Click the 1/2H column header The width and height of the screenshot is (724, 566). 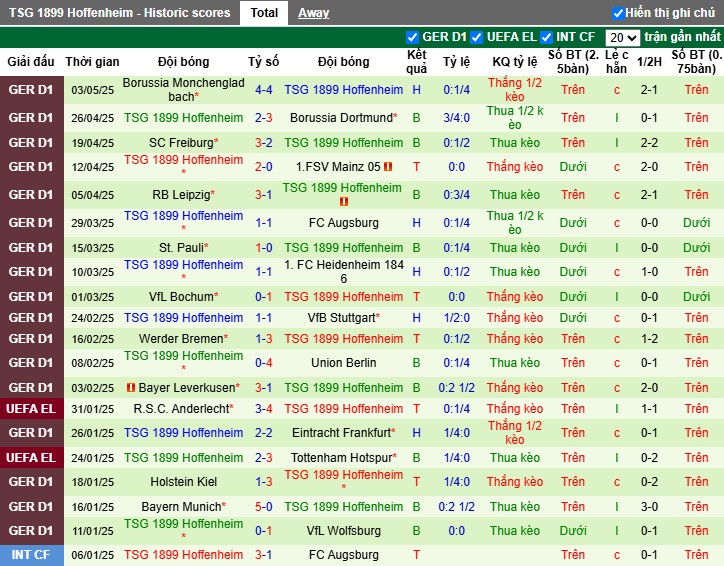(649, 61)
